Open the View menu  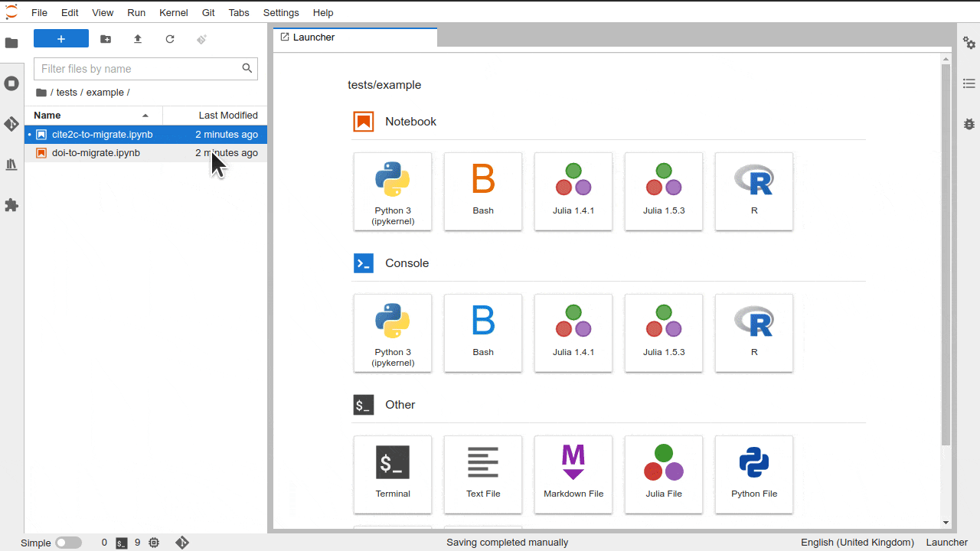click(103, 13)
